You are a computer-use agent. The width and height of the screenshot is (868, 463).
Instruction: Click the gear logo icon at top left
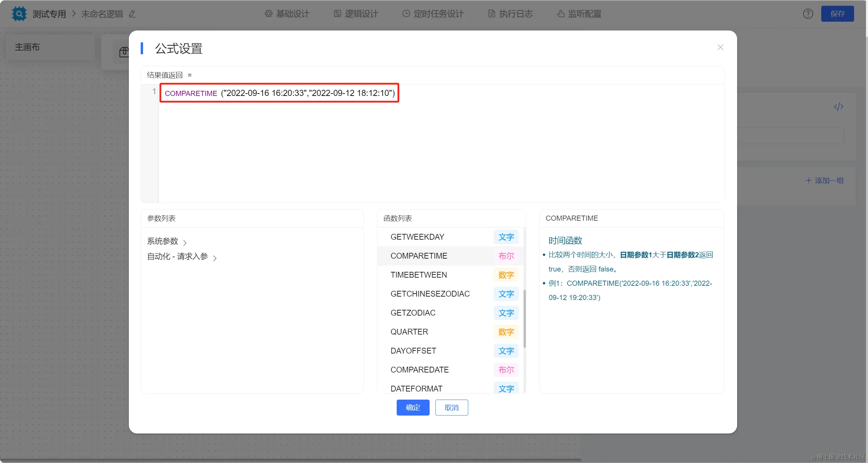click(x=19, y=14)
